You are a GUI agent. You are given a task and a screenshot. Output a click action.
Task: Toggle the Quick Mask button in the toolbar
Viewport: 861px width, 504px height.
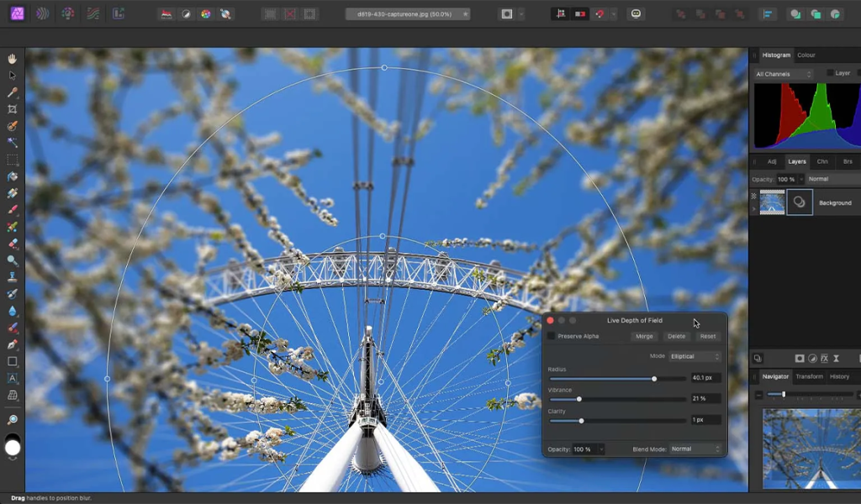click(506, 14)
